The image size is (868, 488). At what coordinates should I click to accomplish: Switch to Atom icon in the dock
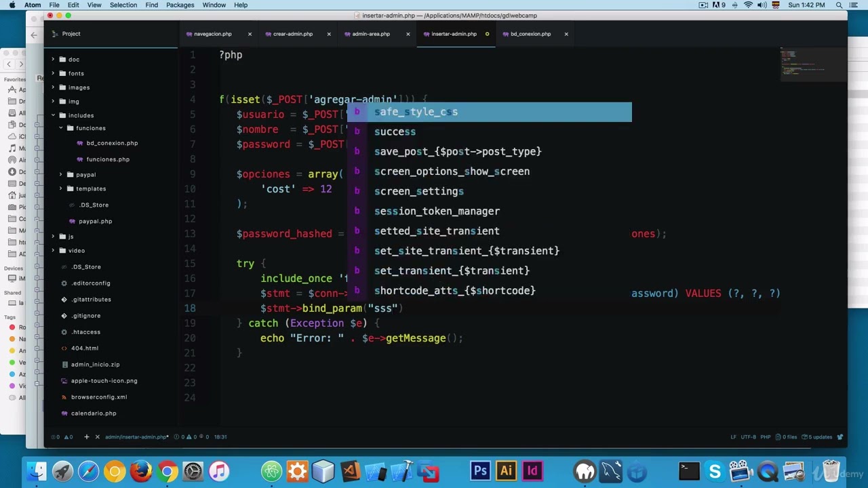click(271, 471)
